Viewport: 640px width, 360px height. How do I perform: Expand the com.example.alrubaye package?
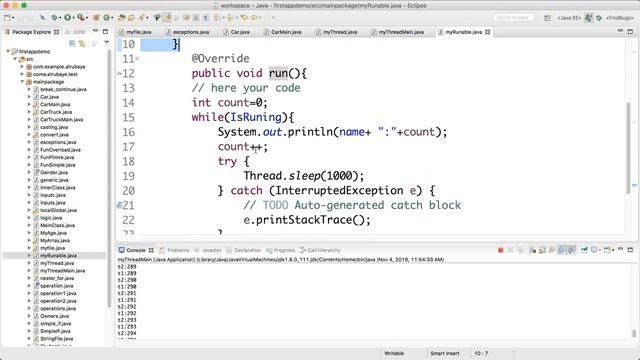[22, 67]
